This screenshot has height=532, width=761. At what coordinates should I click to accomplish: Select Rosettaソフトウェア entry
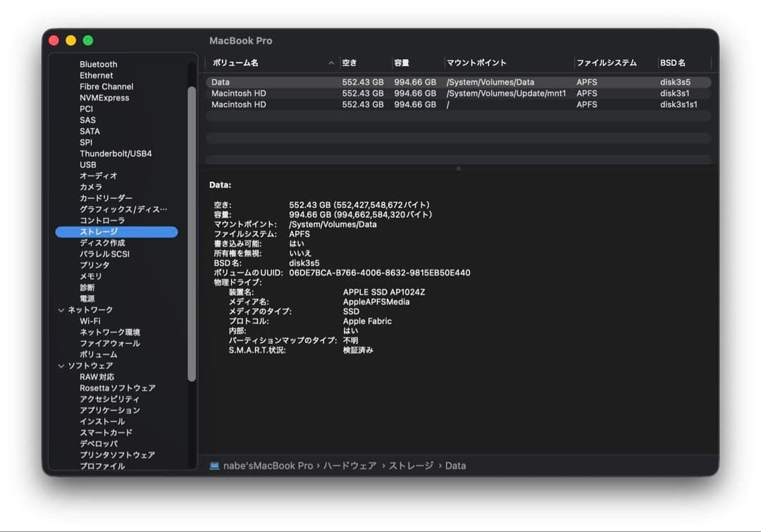[118, 388]
